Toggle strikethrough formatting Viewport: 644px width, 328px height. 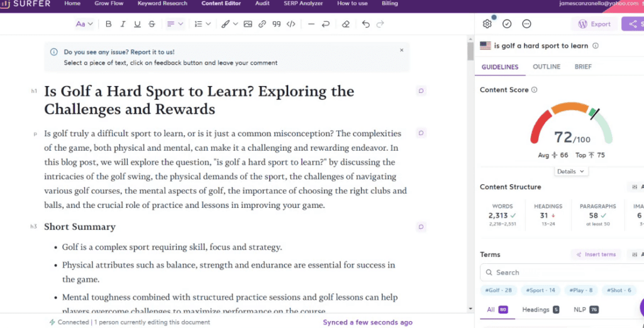[152, 25]
